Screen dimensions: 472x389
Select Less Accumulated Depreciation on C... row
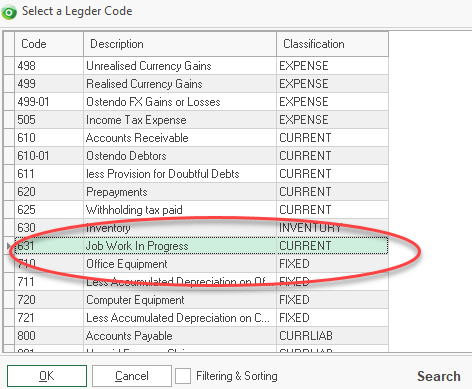click(x=201, y=318)
